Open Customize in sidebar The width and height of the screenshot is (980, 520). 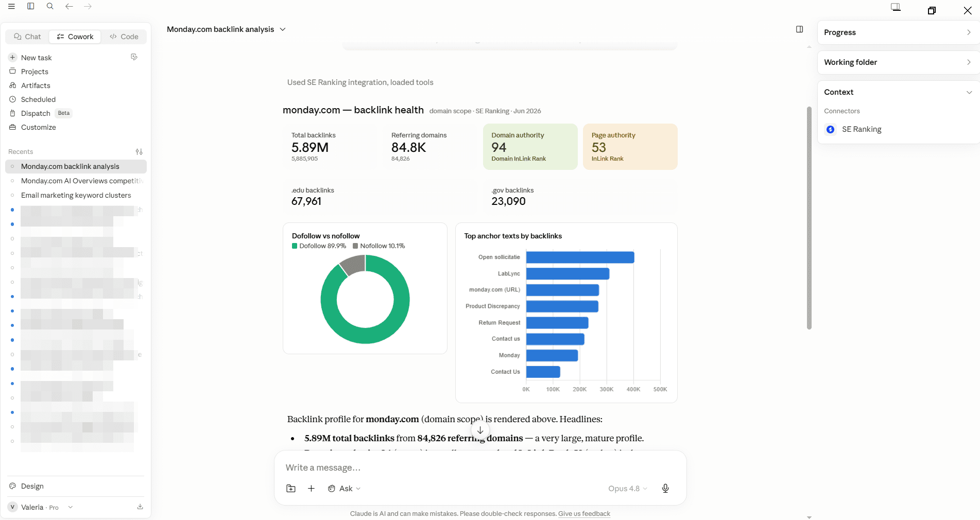(x=39, y=127)
